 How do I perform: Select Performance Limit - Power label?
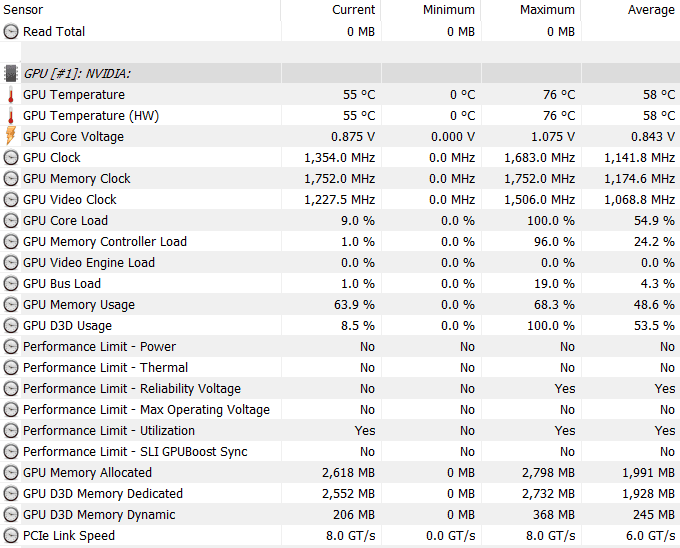pyautogui.click(x=99, y=346)
